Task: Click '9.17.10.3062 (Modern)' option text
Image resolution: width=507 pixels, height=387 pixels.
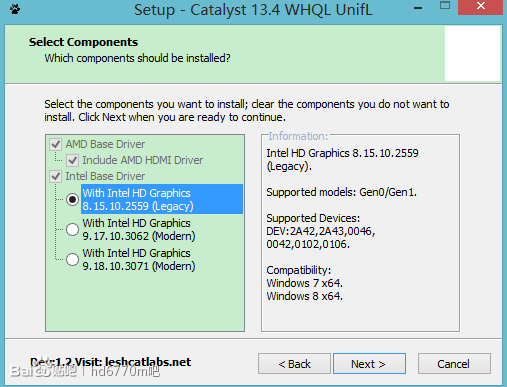Action: click(139, 236)
